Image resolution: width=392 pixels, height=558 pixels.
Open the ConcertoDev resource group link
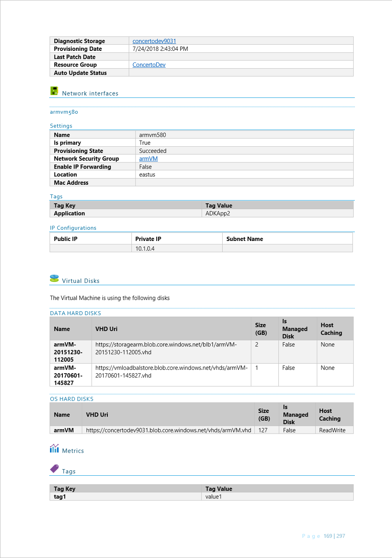149,65
